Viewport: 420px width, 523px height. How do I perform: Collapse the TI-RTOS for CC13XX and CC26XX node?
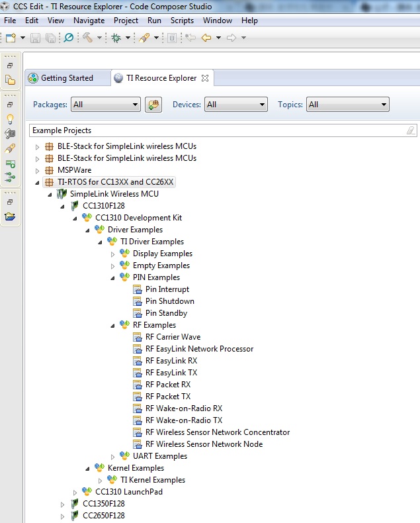click(37, 183)
